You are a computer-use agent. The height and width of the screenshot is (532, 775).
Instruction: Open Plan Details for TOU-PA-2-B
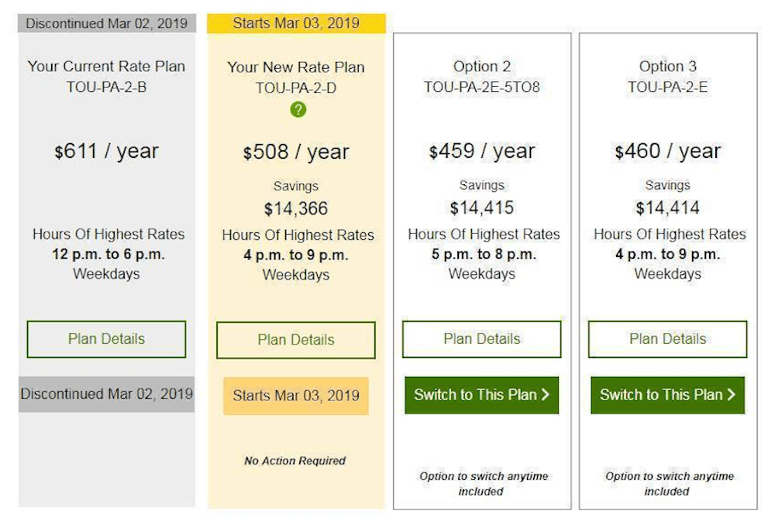click(106, 339)
